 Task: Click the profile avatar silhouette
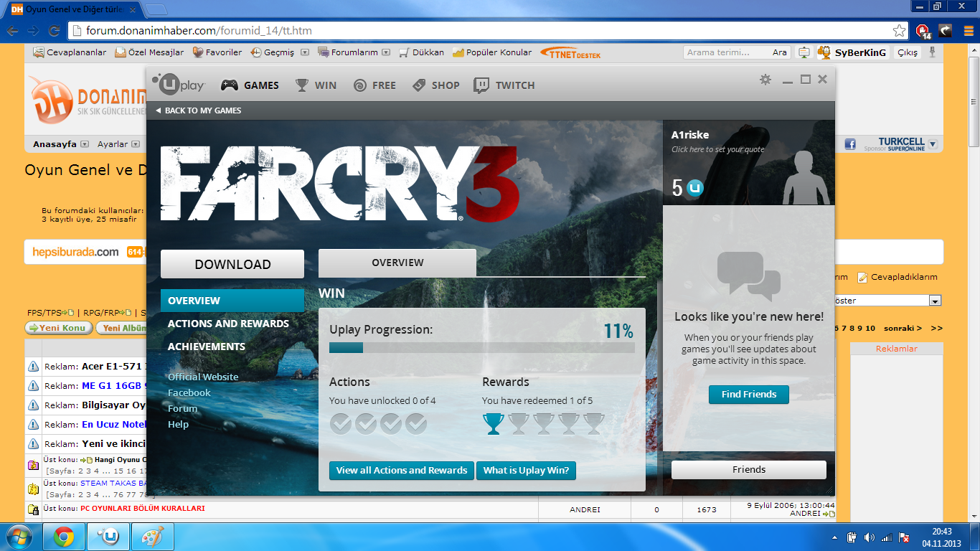(x=806, y=177)
